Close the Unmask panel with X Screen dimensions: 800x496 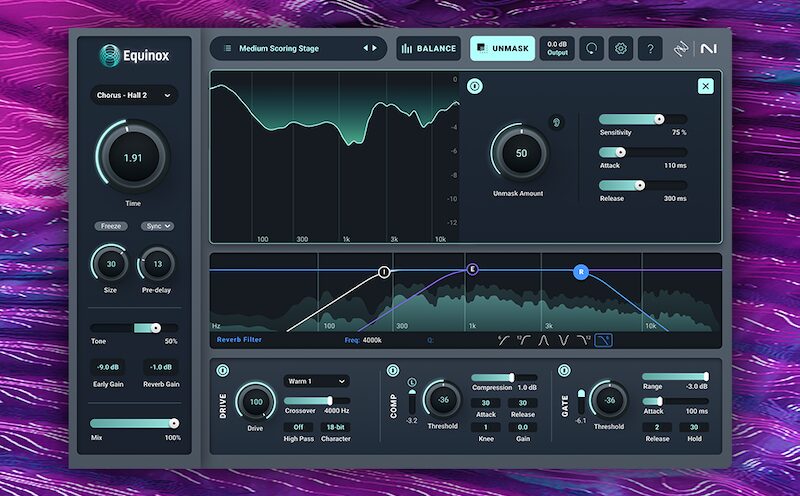[x=706, y=86]
